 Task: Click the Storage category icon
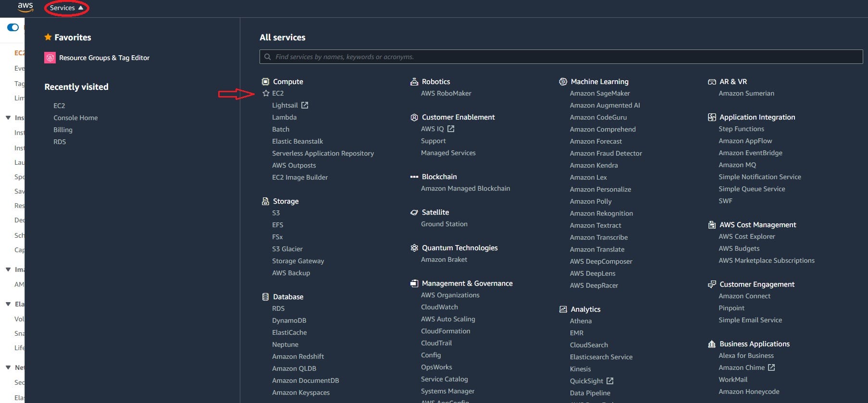265,201
